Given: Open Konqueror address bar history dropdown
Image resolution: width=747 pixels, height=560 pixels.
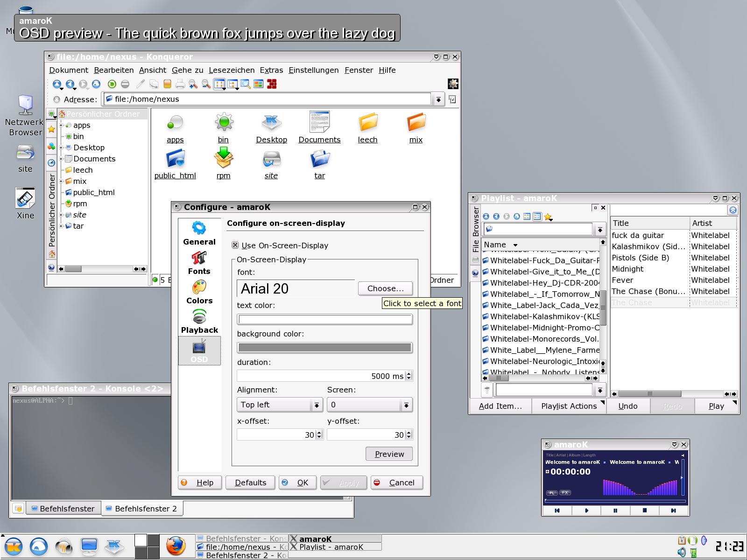Looking at the screenshot, I should click(438, 99).
